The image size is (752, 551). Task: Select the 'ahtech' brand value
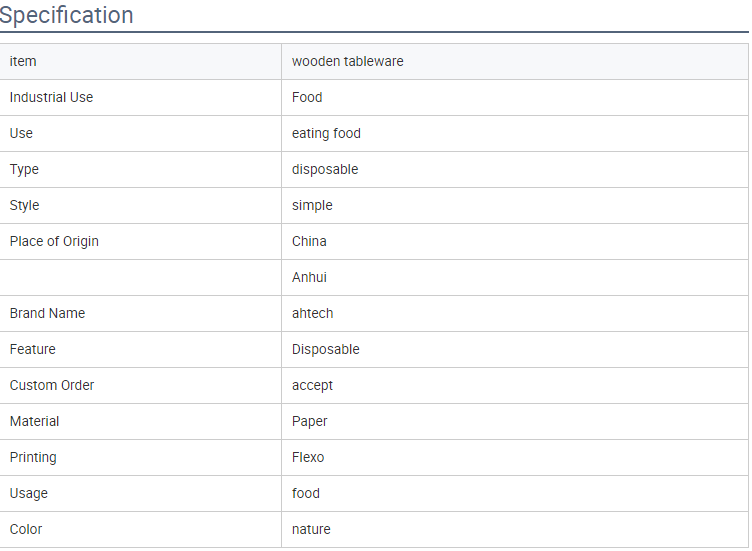(x=312, y=313)
